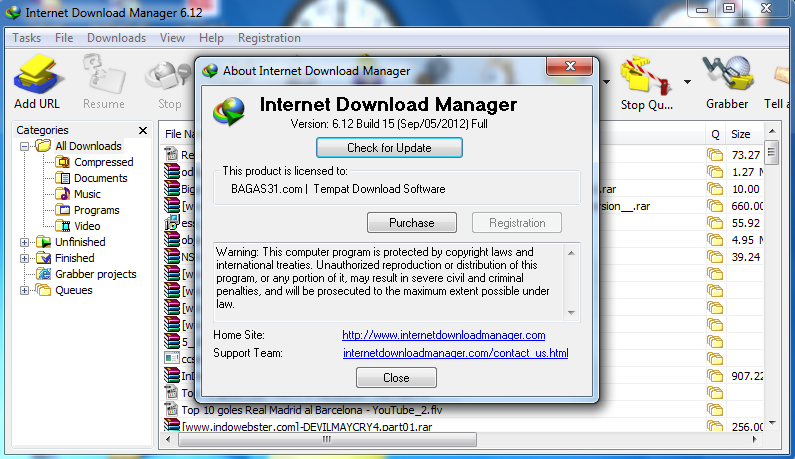Click the queue icon beside 39.24 size

click(715, 257)
